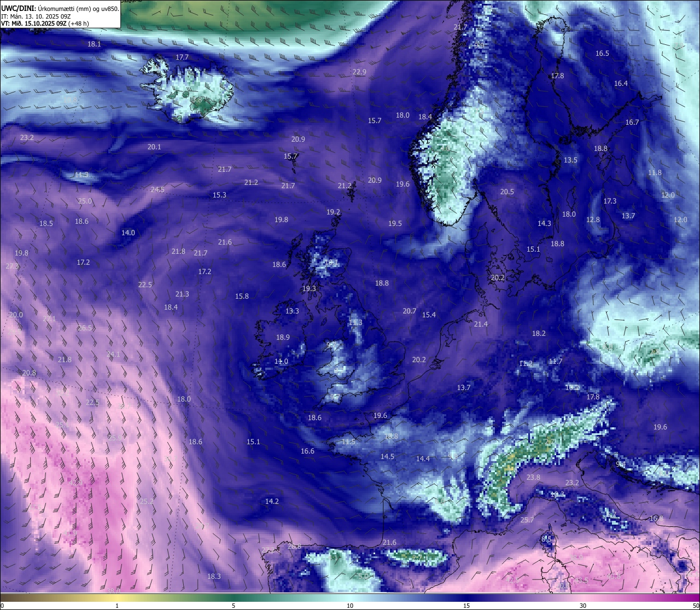Select the value 15.8 west of Scotland
The width and height of the screenshot is (700, 610).
(242, 296)
